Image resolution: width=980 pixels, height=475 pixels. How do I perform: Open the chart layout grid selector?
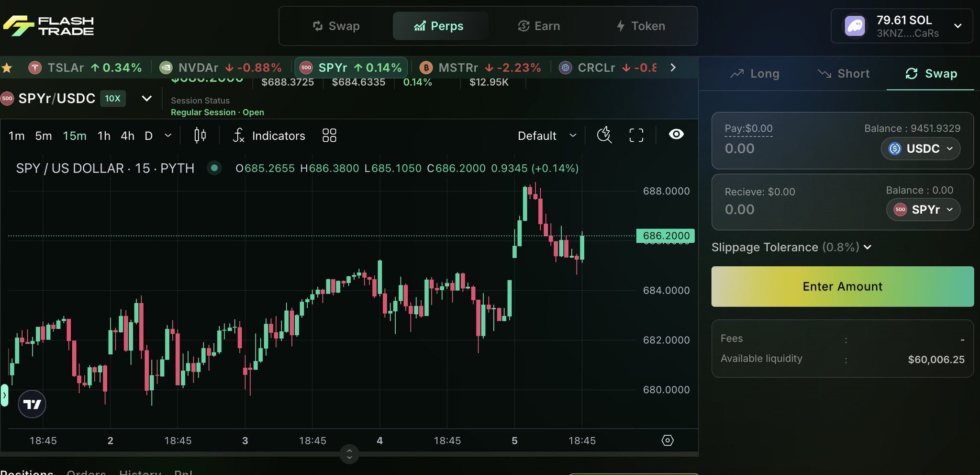tap(329, 136)
